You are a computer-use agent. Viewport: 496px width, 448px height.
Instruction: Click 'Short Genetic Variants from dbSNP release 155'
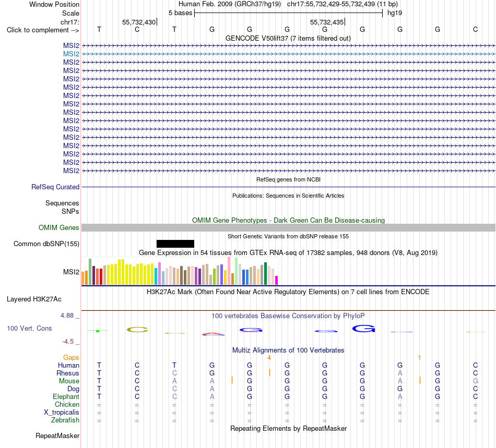288,236
